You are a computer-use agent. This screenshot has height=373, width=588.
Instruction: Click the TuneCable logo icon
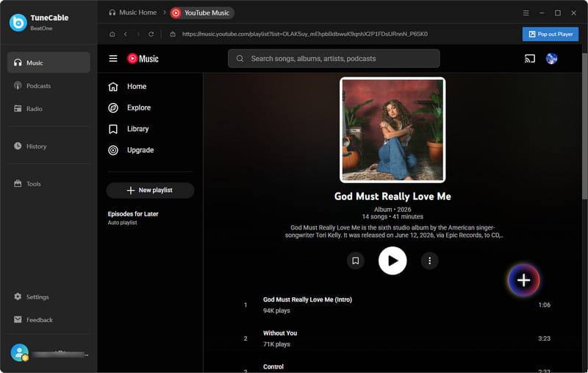[x=18, y=23]
